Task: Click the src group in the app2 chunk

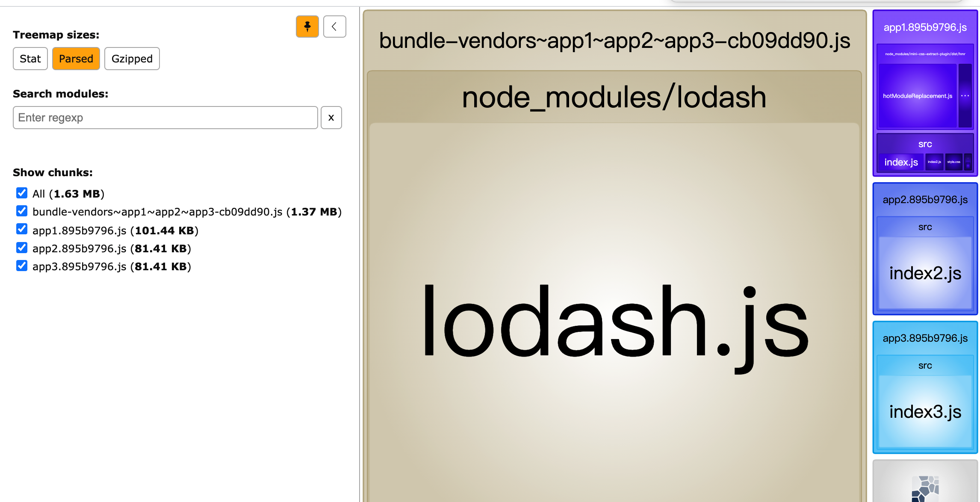Action: click(x=925, y=227)
